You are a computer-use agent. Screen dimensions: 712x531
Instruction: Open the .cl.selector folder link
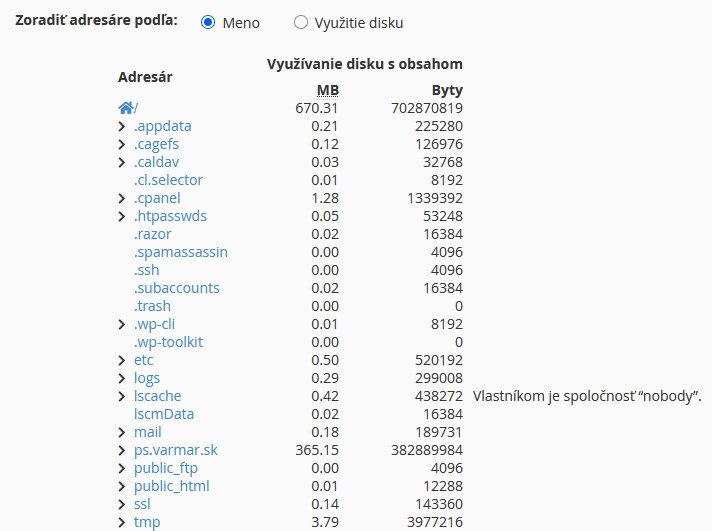(x=168, y=180)
